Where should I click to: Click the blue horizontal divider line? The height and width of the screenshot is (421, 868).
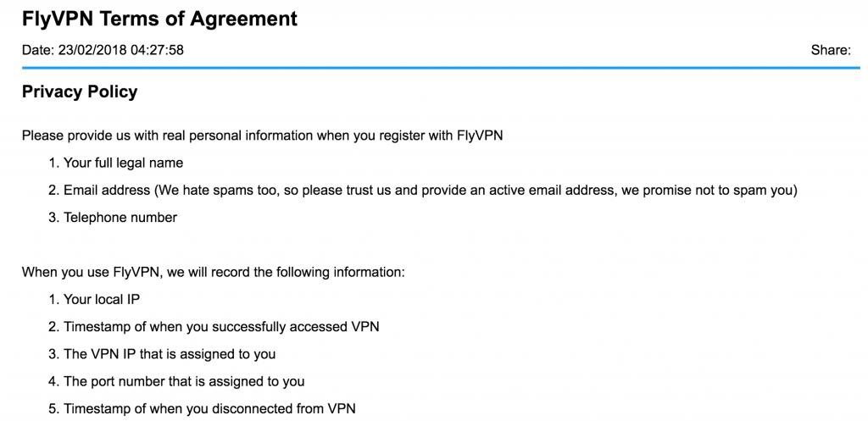click(x=441, y=68)
